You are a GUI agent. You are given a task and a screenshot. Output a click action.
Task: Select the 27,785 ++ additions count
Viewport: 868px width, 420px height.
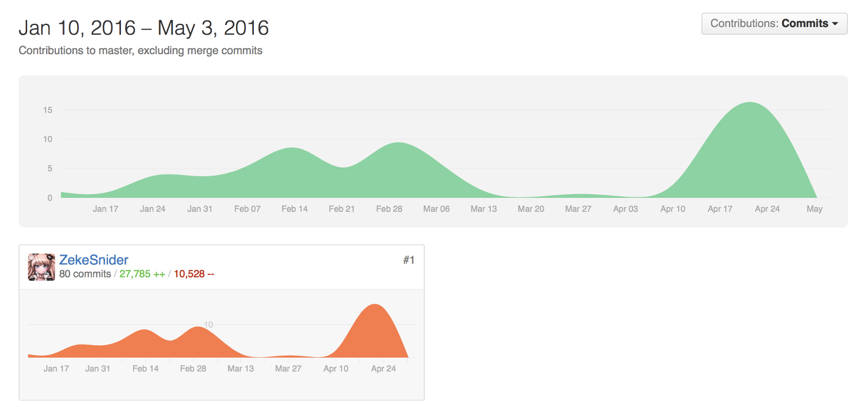pos(142,274)
